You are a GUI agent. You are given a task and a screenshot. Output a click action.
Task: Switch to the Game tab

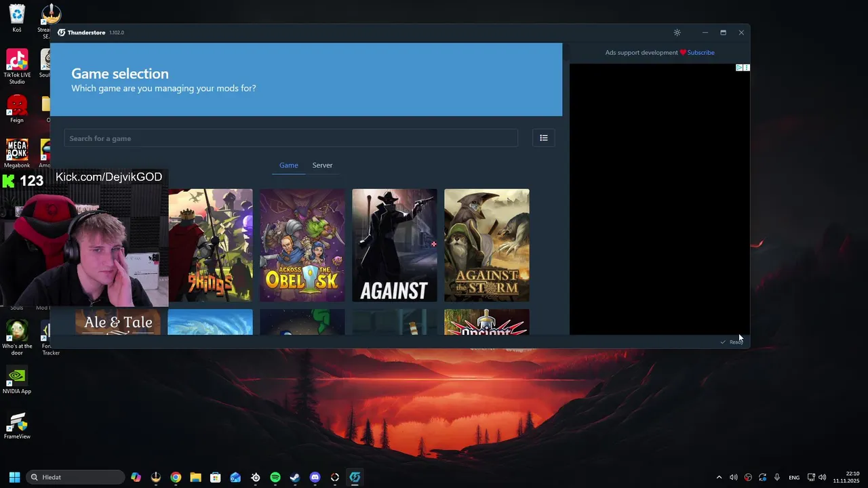(x=289, y=165)
